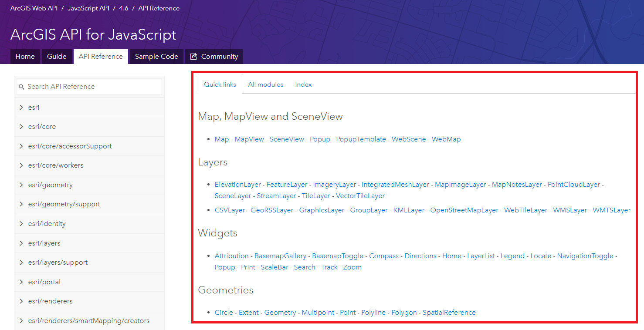644x330 pixels.
Task: Expand the esri/core chevron
Action: pyautogui.click(x=21, y=127)
